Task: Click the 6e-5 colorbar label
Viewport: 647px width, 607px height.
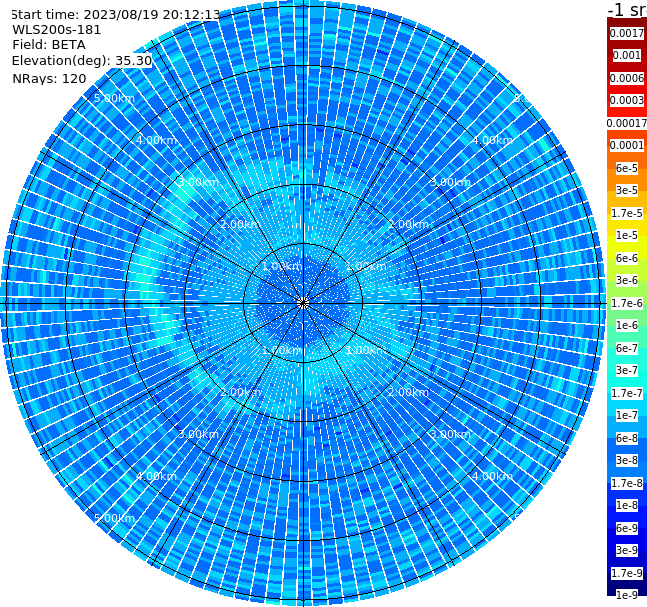Action: 627,168
